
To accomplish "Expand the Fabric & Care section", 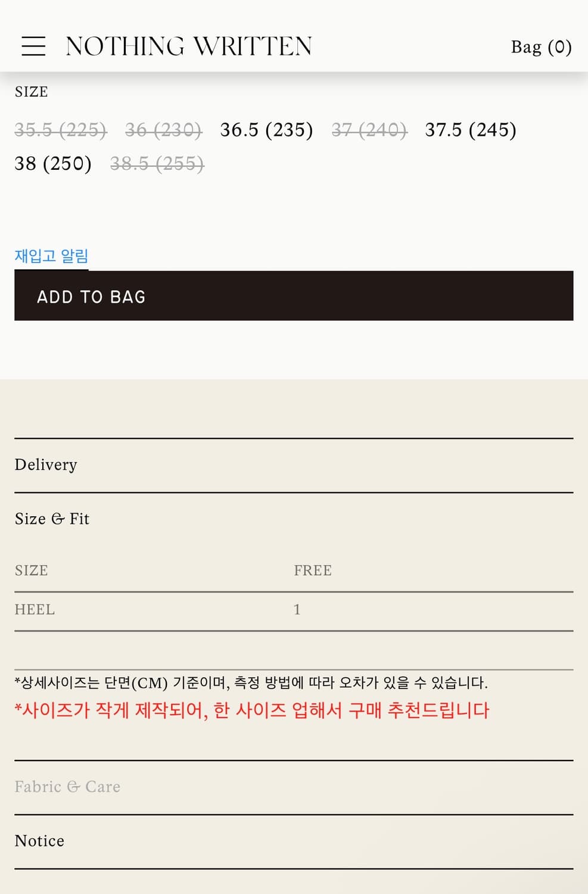I will pos(67,787).
